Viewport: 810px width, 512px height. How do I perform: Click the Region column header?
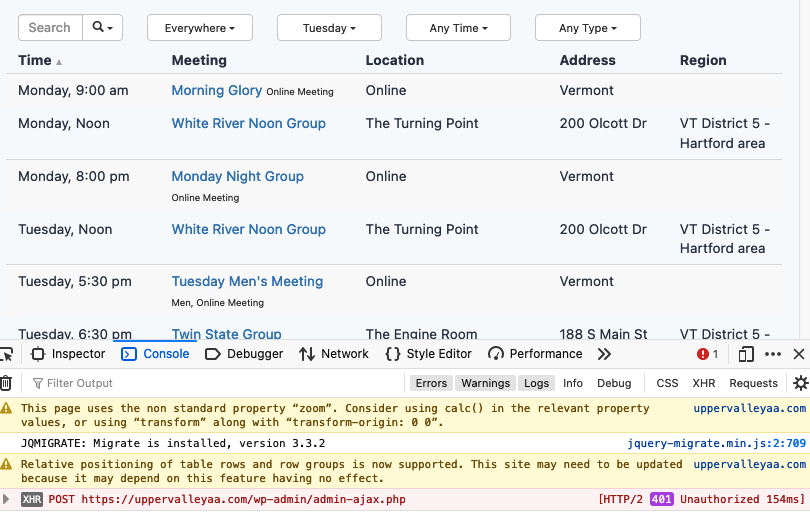(703, 60)
